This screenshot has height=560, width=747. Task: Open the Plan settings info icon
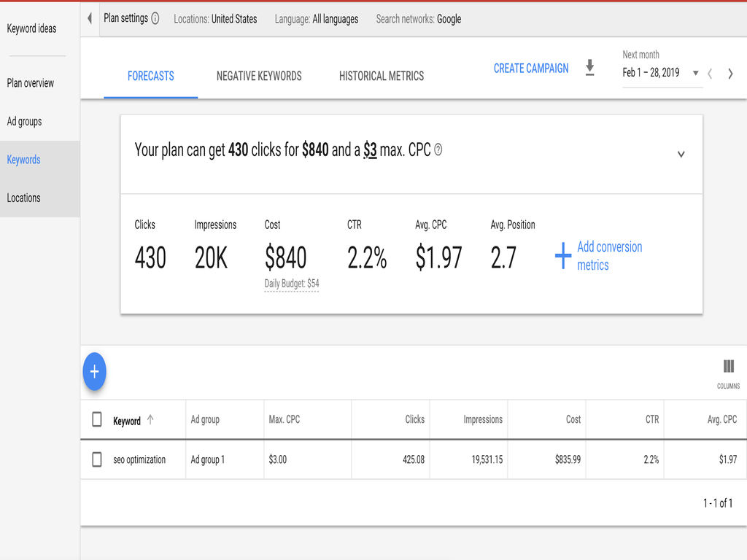coord(155,18)
